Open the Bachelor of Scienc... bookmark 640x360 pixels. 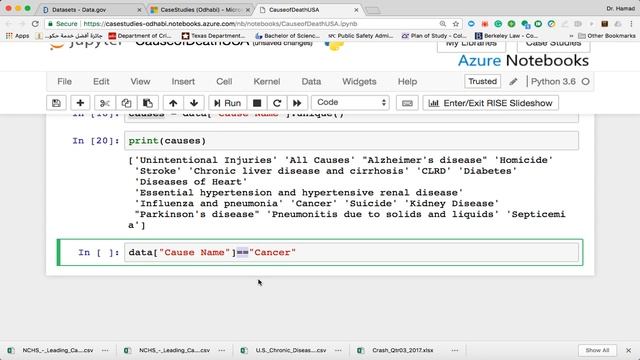click(287, 36)
